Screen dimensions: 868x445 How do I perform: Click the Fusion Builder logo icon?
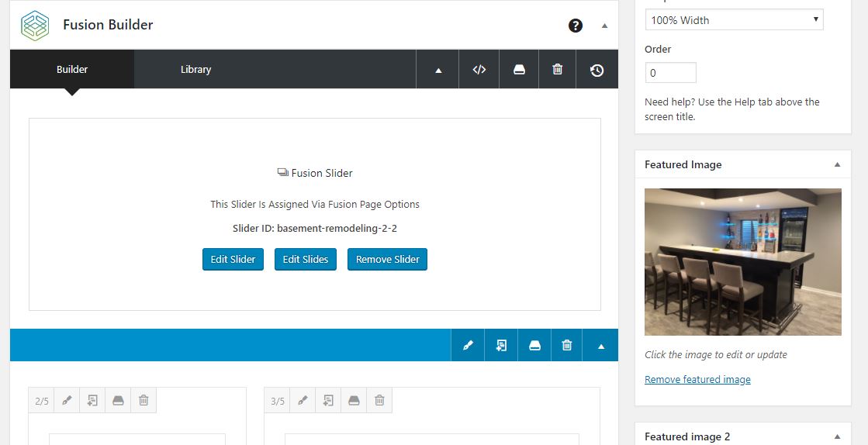(x=35, y=26)
